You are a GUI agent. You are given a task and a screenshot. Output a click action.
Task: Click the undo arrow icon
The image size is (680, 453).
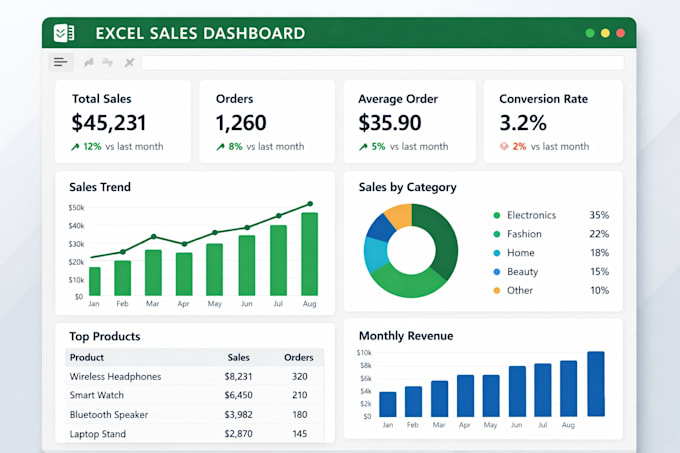(89, 63)
